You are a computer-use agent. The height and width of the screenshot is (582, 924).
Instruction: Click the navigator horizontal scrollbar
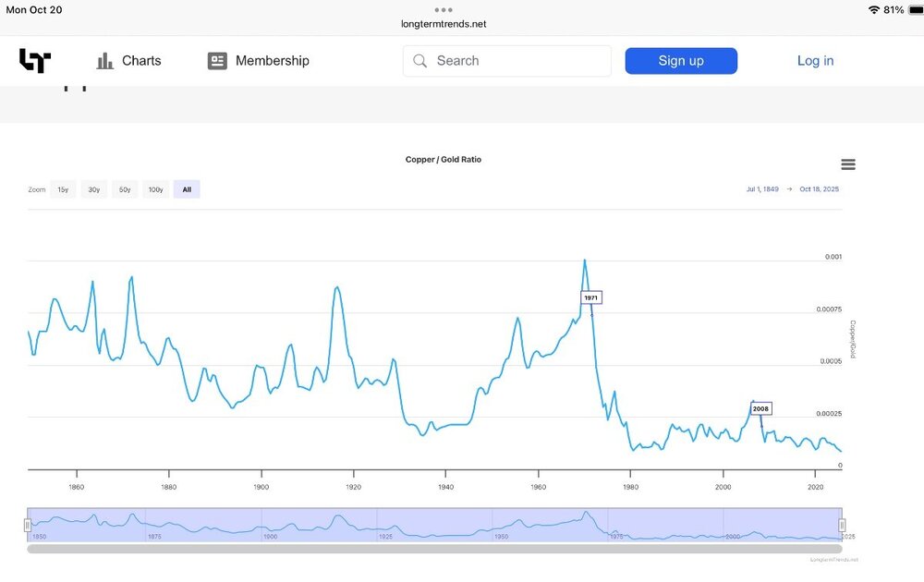click(435, 549)
